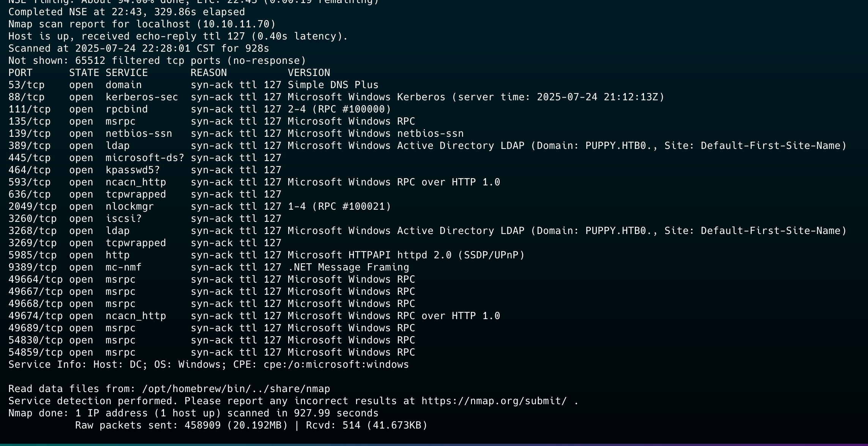Click the REASON column header
868x446 pixels.
pos(209,73)
